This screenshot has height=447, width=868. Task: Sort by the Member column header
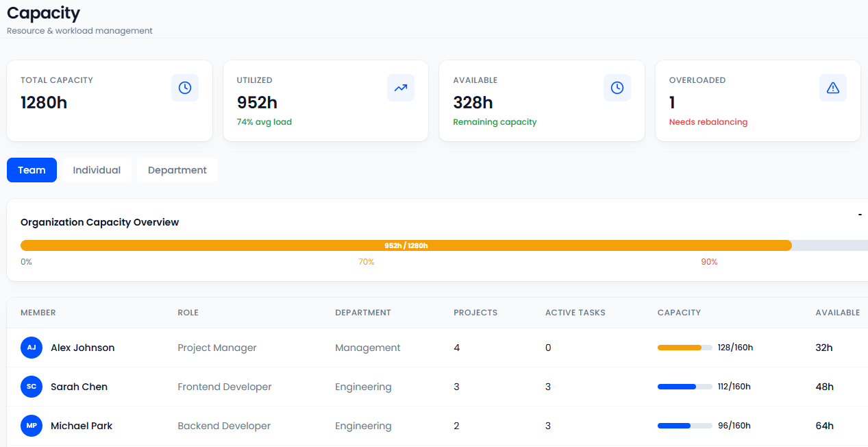38,312
